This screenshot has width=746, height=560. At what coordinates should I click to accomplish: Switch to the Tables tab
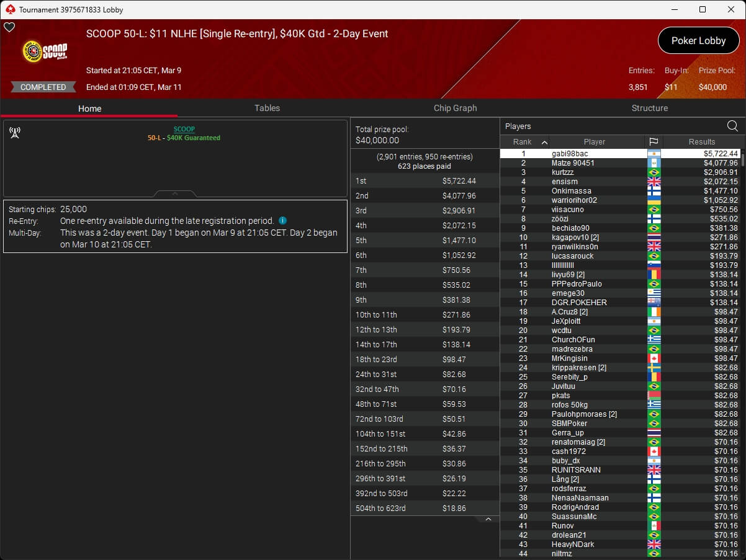click(267, 108)
